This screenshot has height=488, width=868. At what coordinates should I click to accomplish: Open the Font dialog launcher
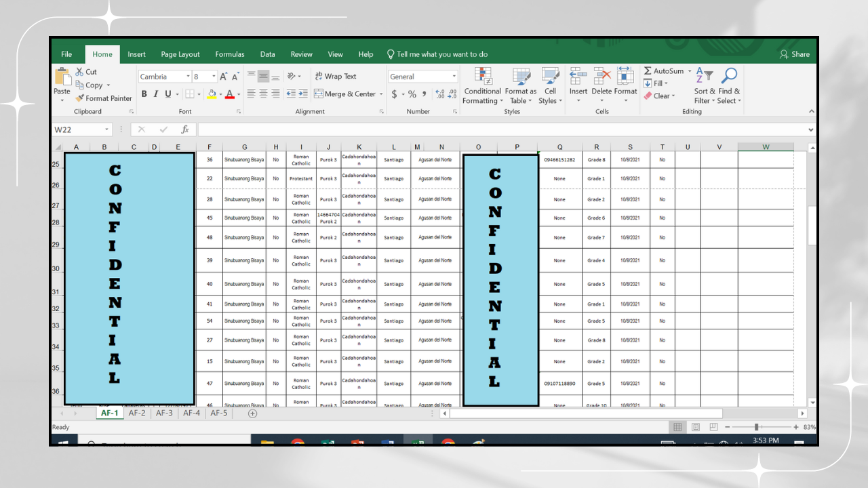click(239, 112)
